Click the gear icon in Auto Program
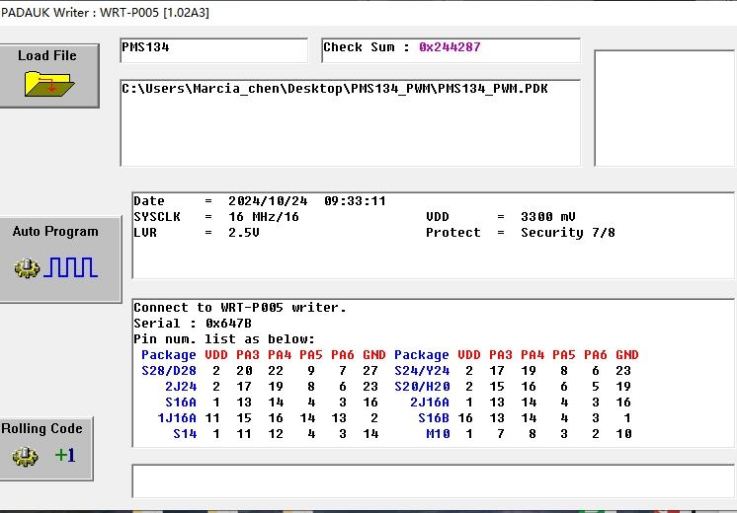737x513 pixels. point(27,268)
